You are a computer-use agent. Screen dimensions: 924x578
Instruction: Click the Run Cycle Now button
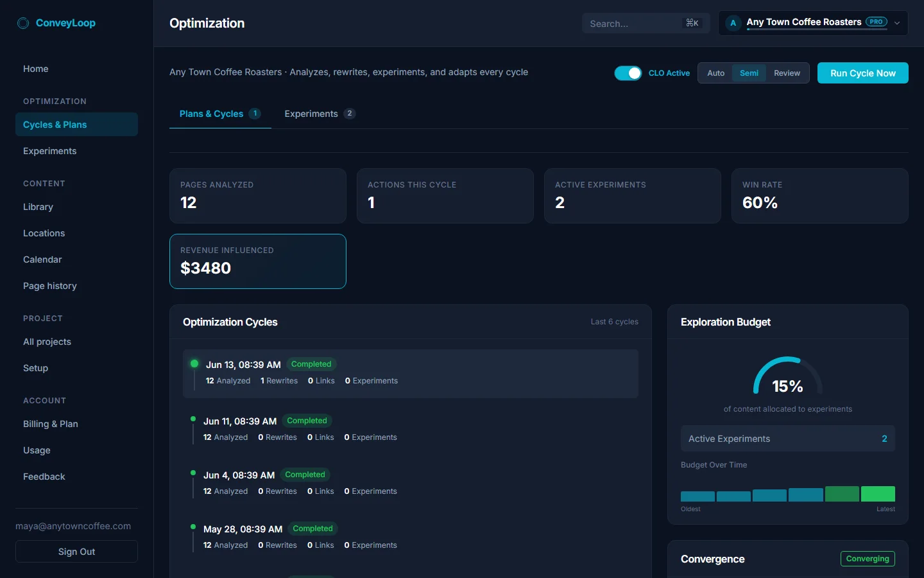click(862, 73)
